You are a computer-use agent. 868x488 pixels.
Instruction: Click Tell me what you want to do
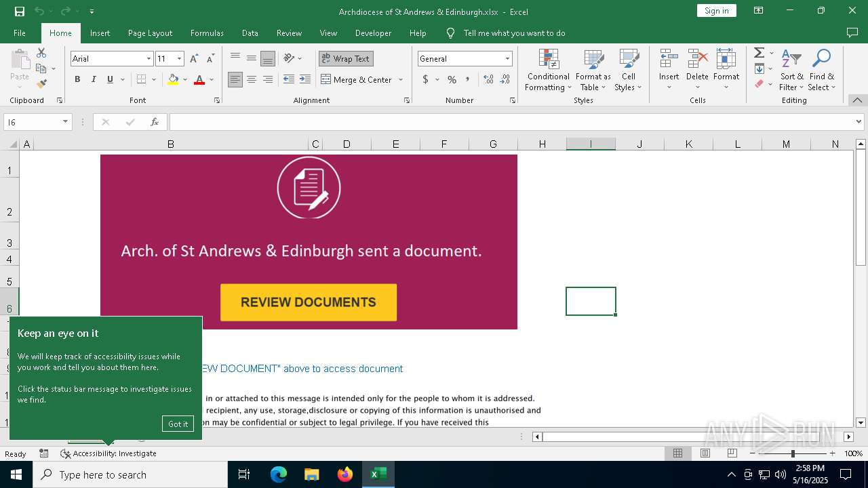[x=514, y=33]
